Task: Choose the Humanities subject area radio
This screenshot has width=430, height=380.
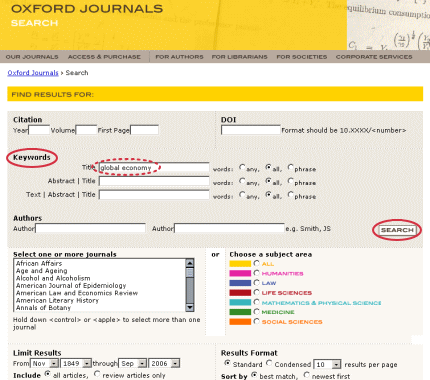Action: tap(256, 273)
